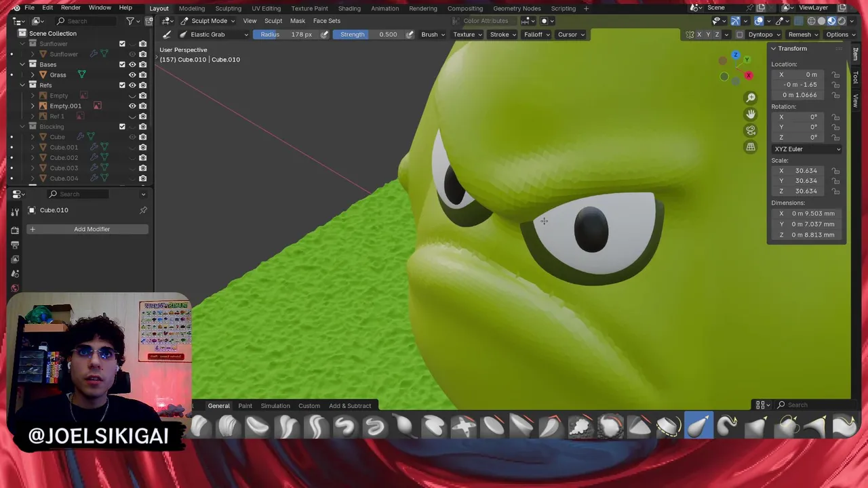Select rendered viewport shading
This screenshot has height=488, width=868.
point(842,21)
